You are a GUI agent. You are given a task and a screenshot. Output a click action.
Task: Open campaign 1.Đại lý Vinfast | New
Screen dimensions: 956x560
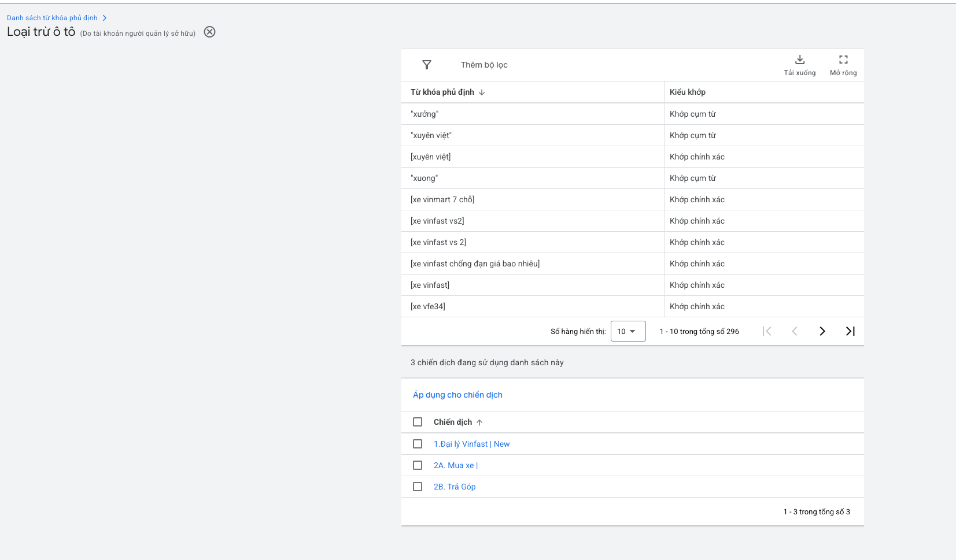tap(471, 444)
